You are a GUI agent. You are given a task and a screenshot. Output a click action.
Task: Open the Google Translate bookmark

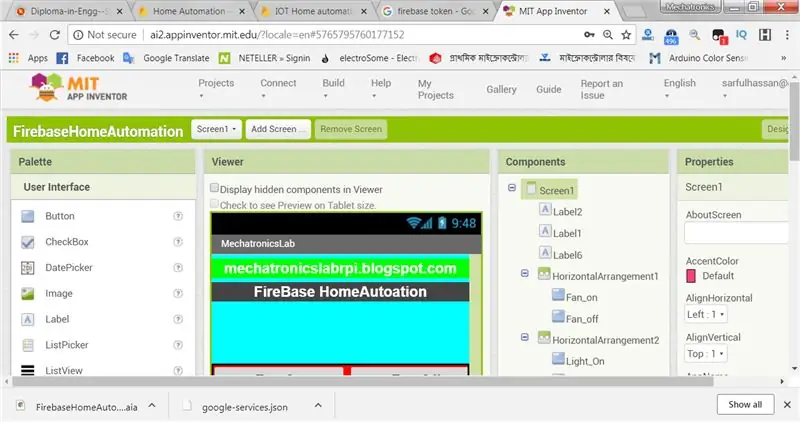pyautogui.click(x=166, y=58)
